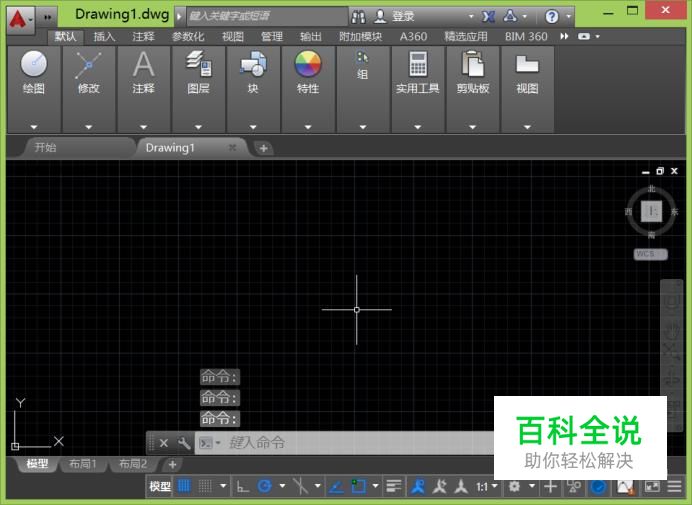
Task: Expand the help question mark dropdown arrow
Action: (x=569, y=17)
